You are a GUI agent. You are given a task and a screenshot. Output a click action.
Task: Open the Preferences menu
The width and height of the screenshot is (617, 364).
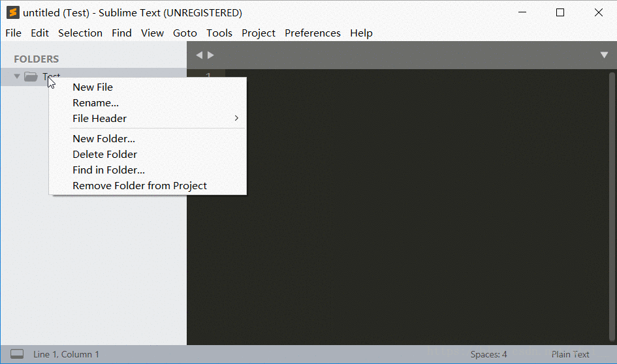pos(313,33)
